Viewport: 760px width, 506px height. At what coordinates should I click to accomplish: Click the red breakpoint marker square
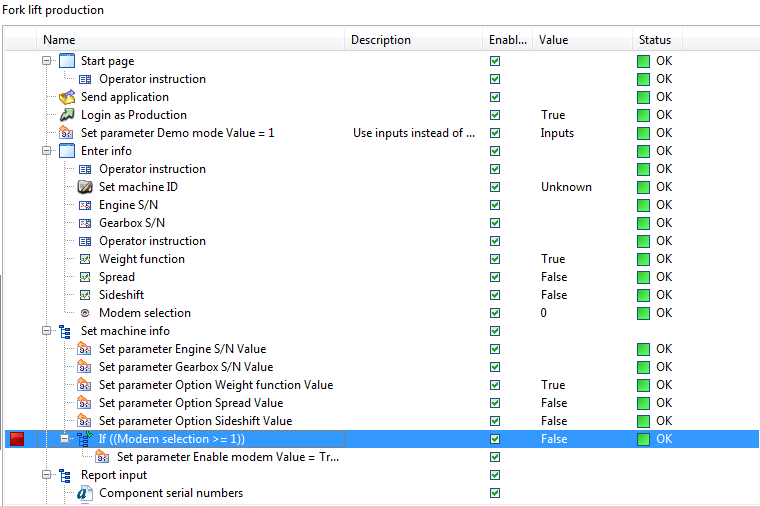coord(17,439)
